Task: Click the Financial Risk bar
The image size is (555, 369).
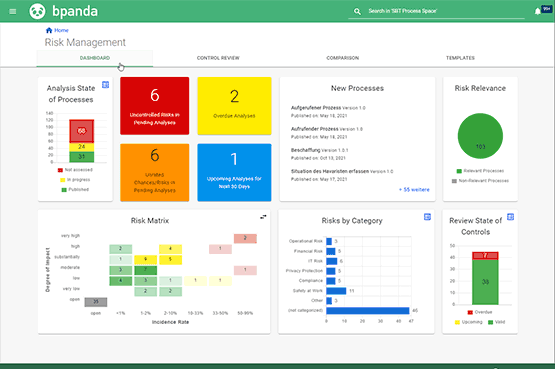Action: click(331, 251)
